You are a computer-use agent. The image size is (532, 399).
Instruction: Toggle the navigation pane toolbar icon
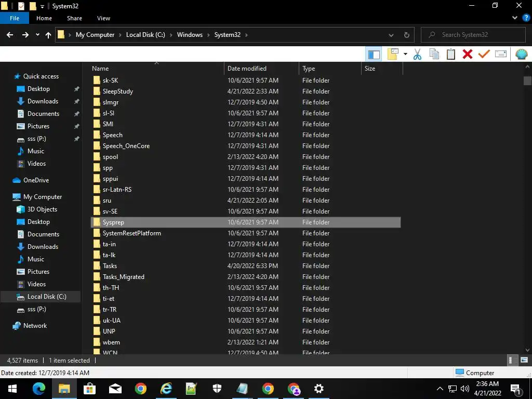(x=374, y=54)
